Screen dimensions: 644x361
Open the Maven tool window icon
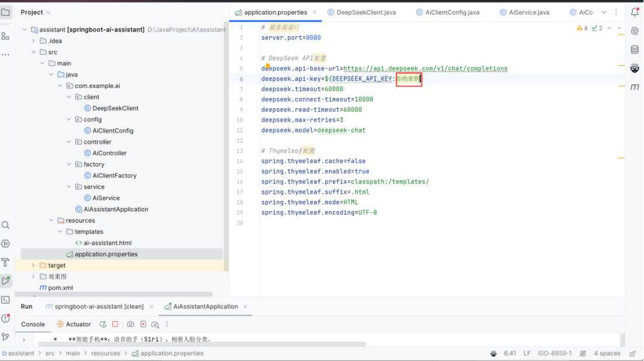tap(635, 86)
